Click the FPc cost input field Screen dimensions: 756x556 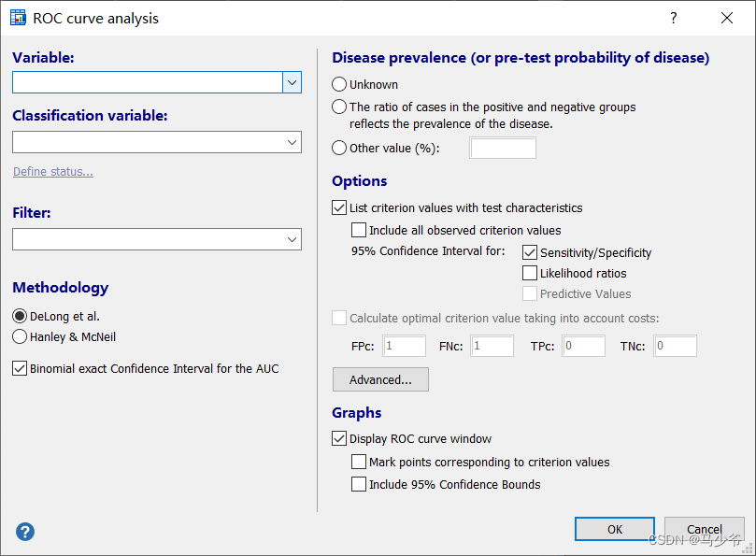[x=404, y=346]
